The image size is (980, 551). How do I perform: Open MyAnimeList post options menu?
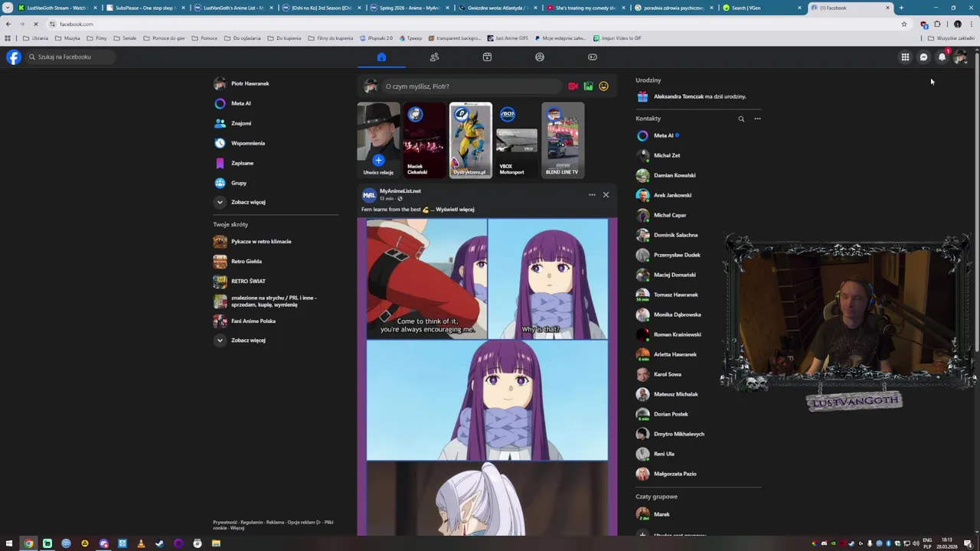pos(592,194)
